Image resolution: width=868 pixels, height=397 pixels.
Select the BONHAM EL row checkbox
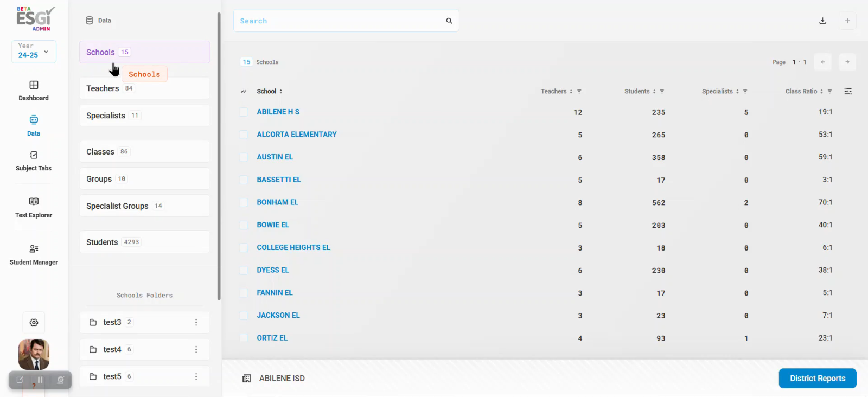pyautogui.click(x=244, y=202)
